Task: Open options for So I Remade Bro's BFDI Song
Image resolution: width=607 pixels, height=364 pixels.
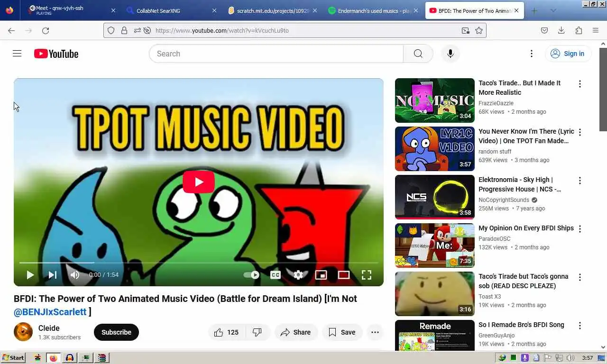Action: tap(579, 326)
